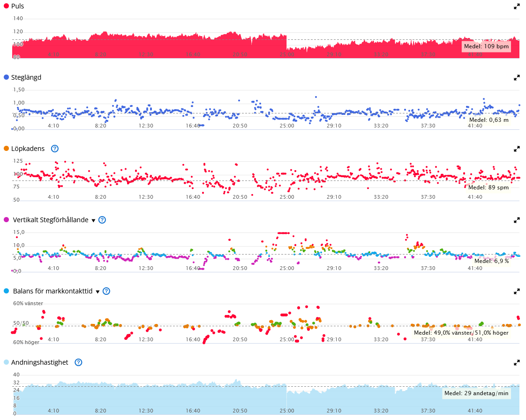Click the '60% vänster' axis label
The image size is (526, 420).
[28, 303]
